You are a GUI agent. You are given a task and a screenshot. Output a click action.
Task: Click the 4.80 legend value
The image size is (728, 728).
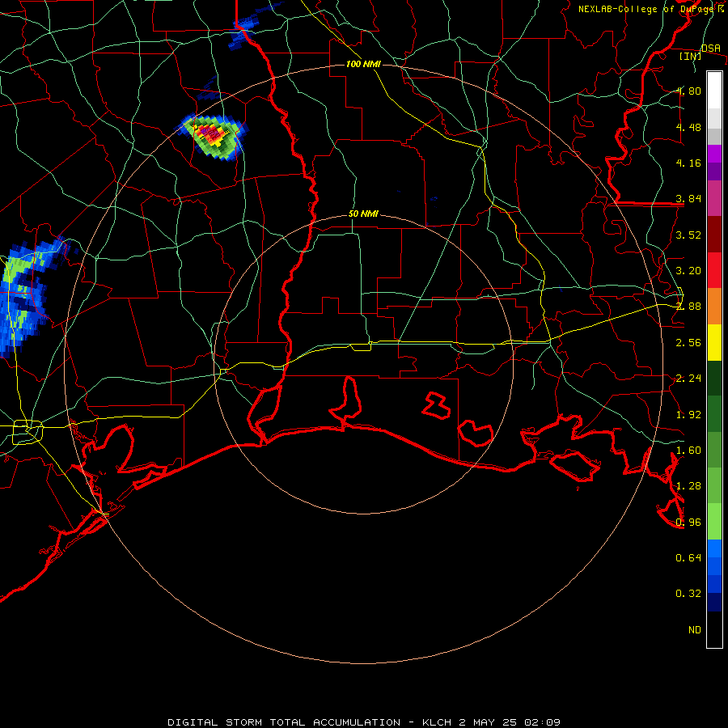click(x=689, y=91)
